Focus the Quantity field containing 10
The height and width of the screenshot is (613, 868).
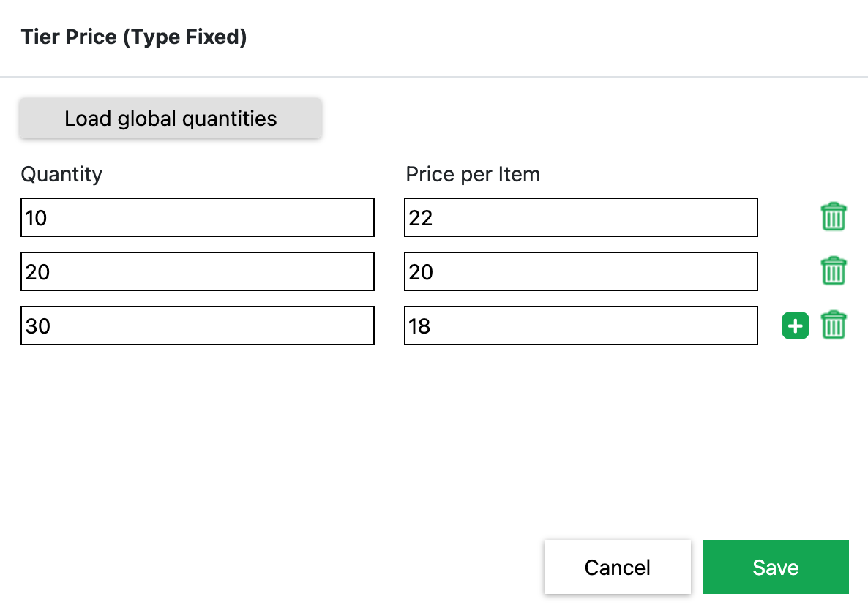198,217
